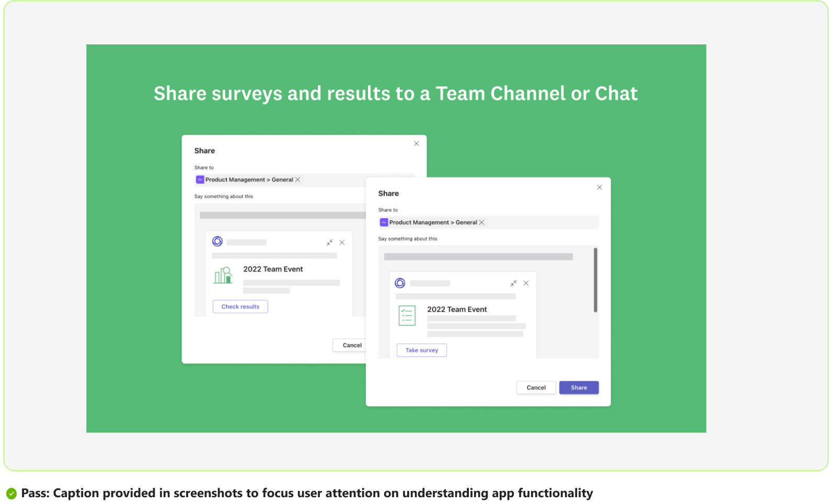This screenshot has height=504, width=829.
Task: Click the message text area in back dialog
Action: 280,260
